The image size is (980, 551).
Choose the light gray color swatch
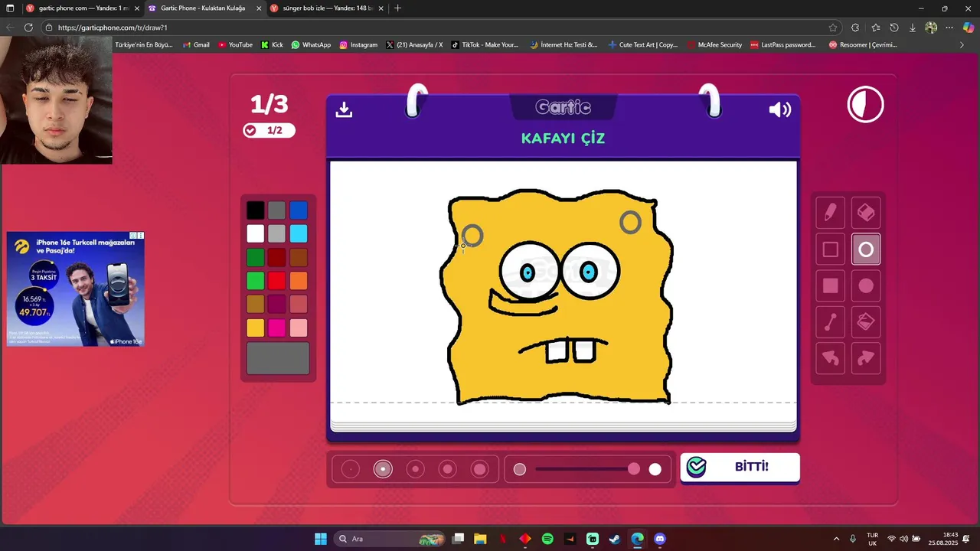(x=277, y=233)
